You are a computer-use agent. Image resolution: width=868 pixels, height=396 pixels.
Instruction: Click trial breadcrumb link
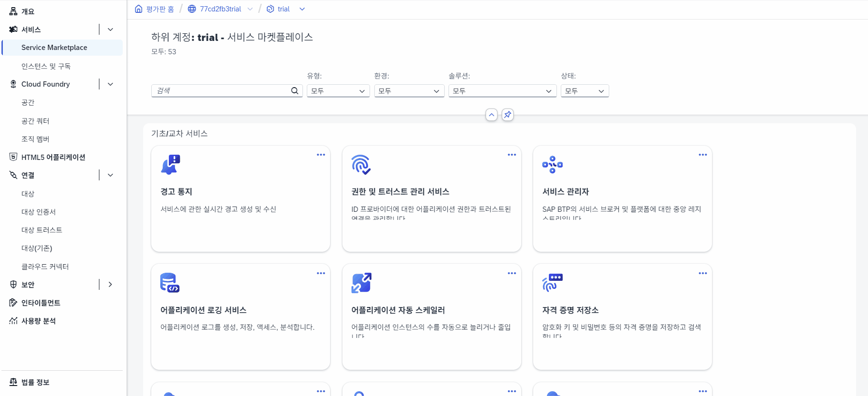(283, 9)
